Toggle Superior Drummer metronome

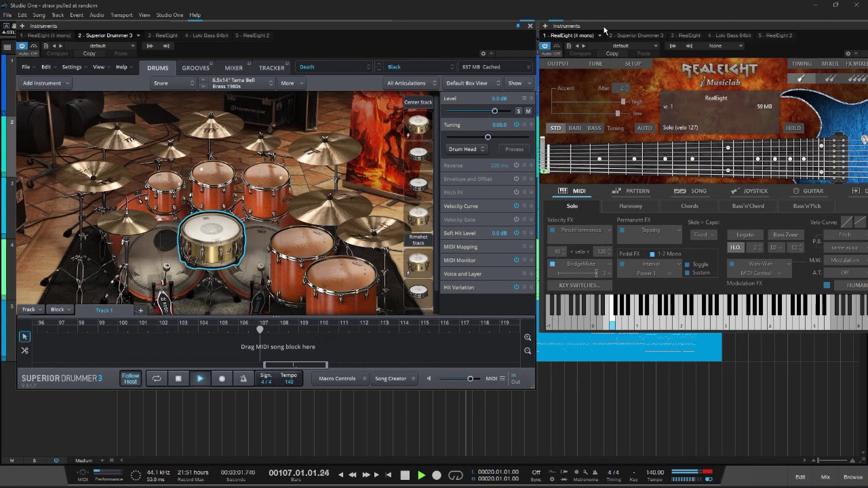243,379
